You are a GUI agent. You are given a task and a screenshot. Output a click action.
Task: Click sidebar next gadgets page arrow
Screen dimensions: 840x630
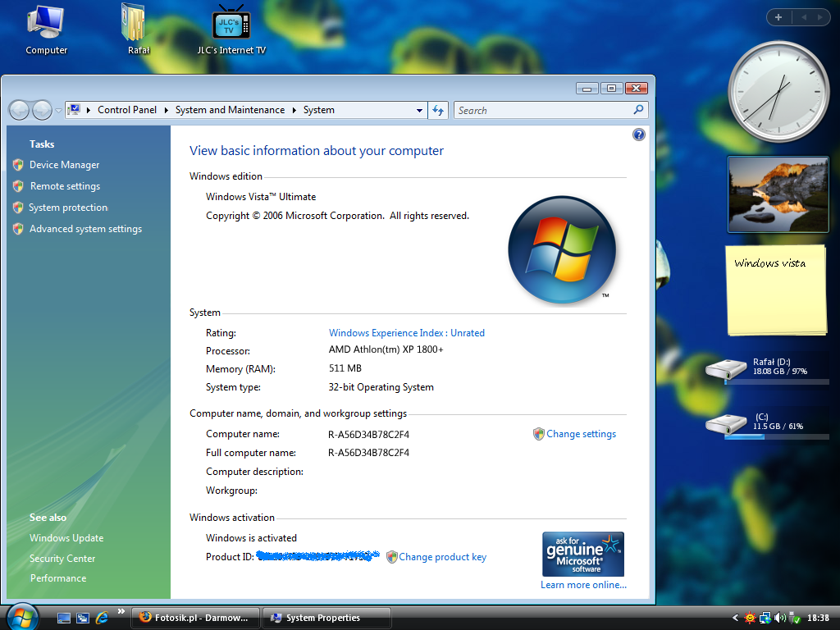819,17
